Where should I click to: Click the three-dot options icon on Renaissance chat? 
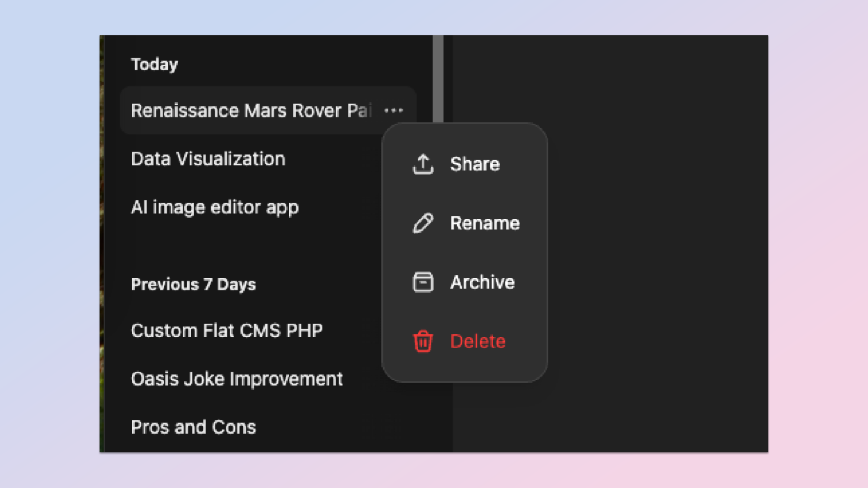point(394,111)
